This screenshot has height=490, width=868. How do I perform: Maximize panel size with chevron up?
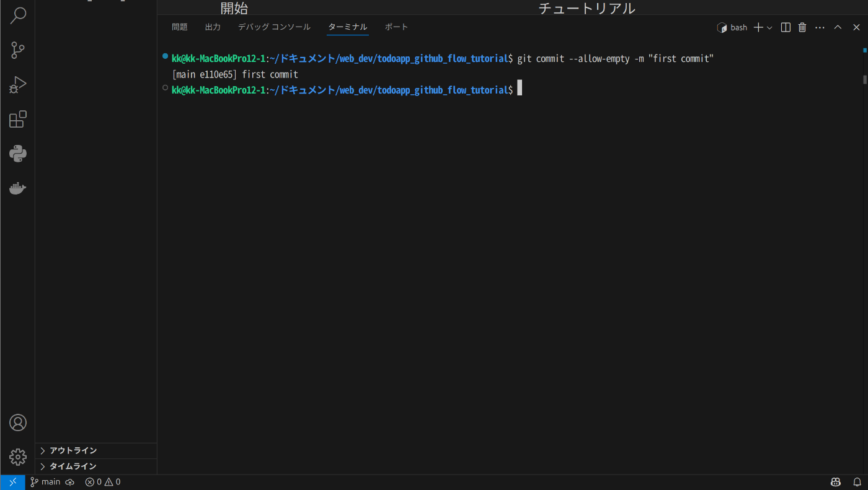coord(838,27)
